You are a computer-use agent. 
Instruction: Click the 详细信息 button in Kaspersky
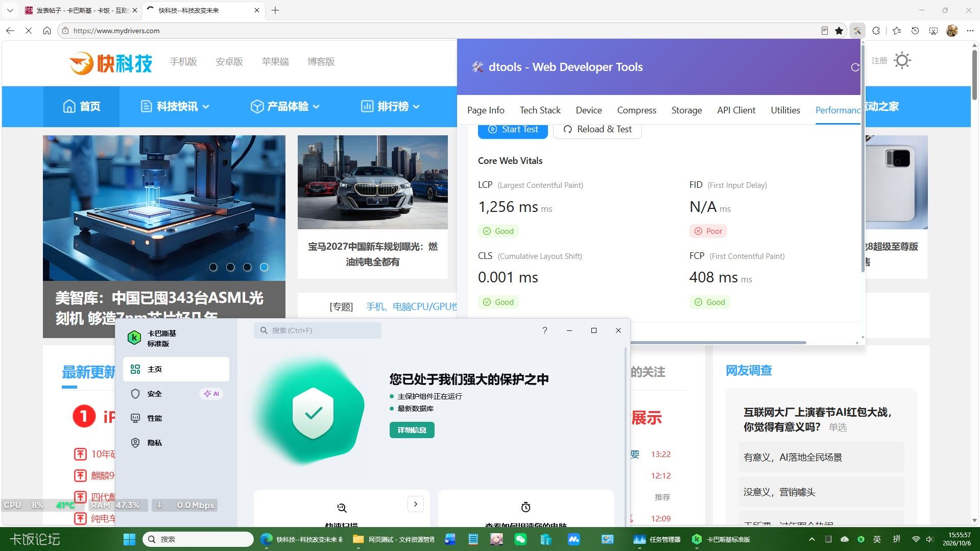[x=412, y=430]
